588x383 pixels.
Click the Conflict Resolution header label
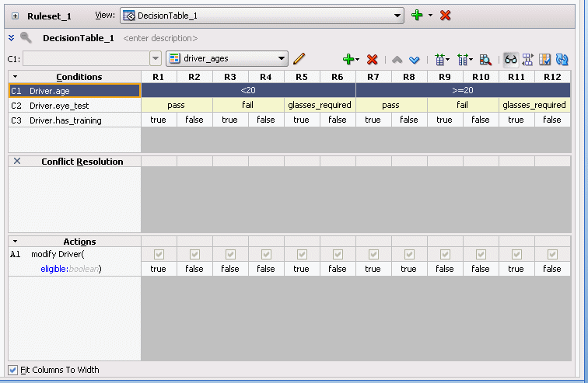pos(82,162)
